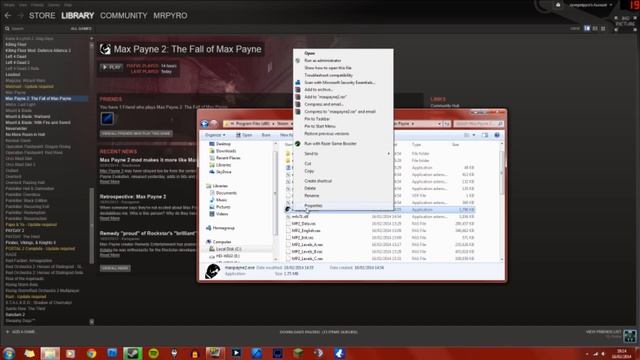This screenshot has height=360, width=640.
Task: Select MP2_English.ras file
Action: click(306, 231)
